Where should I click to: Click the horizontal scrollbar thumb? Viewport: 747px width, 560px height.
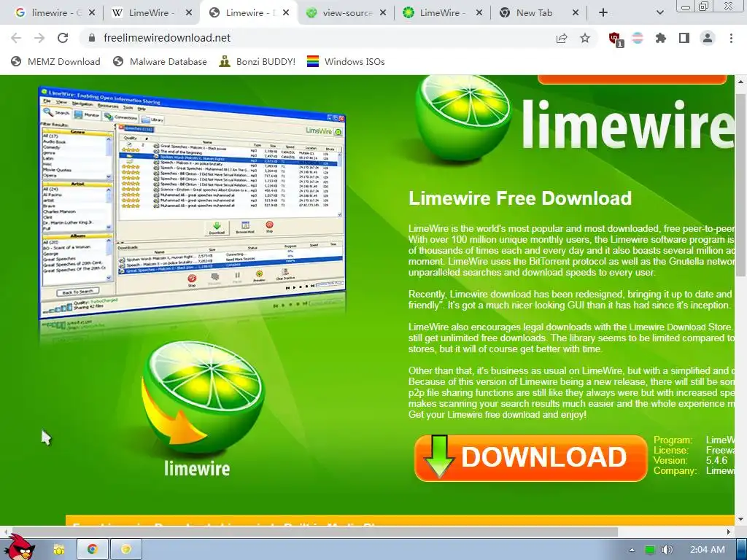tap(314, 531)
